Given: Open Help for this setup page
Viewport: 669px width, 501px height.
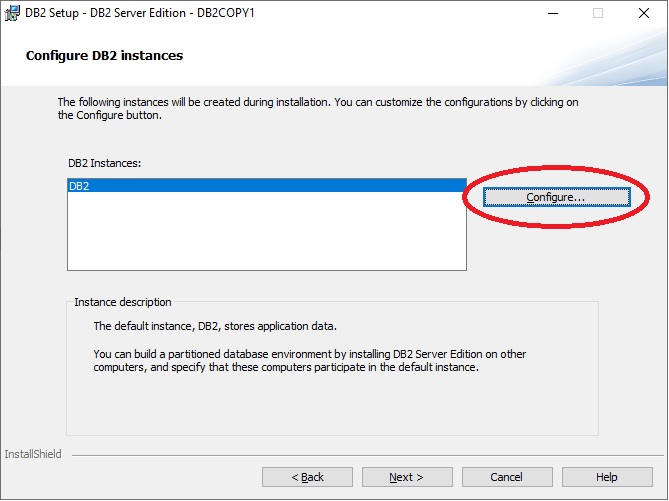Looking at the screenshot, I should (607, 477).
